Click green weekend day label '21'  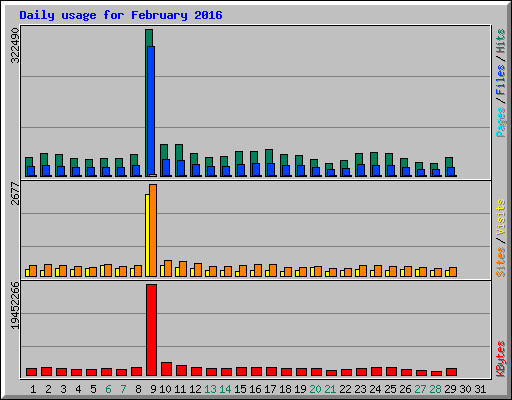click(330, 389)
